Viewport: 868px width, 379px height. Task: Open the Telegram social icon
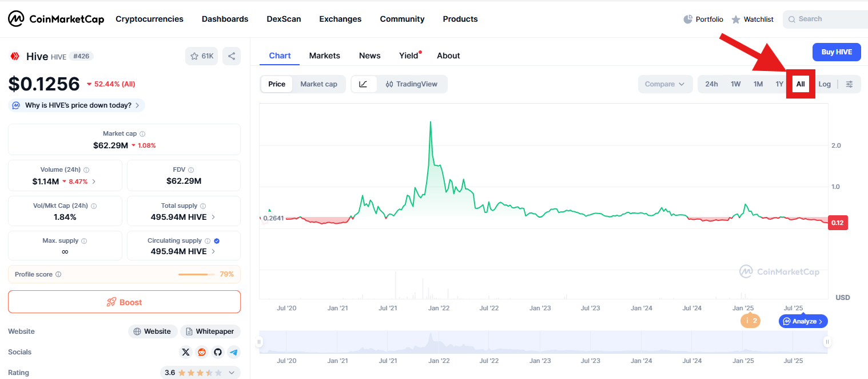tap(233, 352)
